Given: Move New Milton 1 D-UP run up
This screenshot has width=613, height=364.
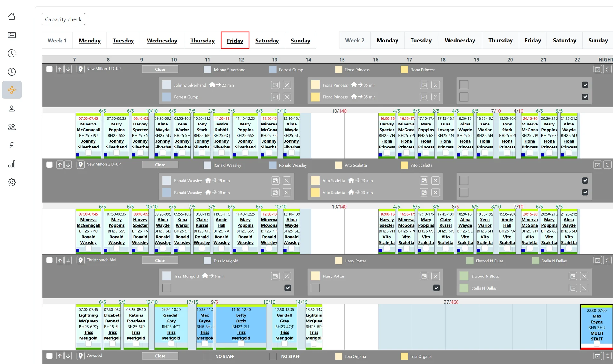Looking at the screenshot, I should click(60, 69).
